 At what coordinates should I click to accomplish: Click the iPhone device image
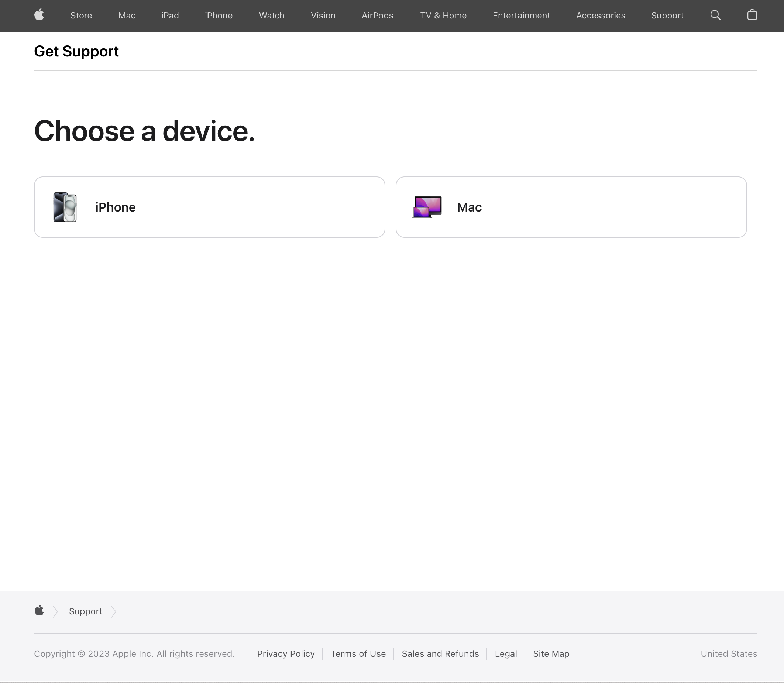(65, 207)
